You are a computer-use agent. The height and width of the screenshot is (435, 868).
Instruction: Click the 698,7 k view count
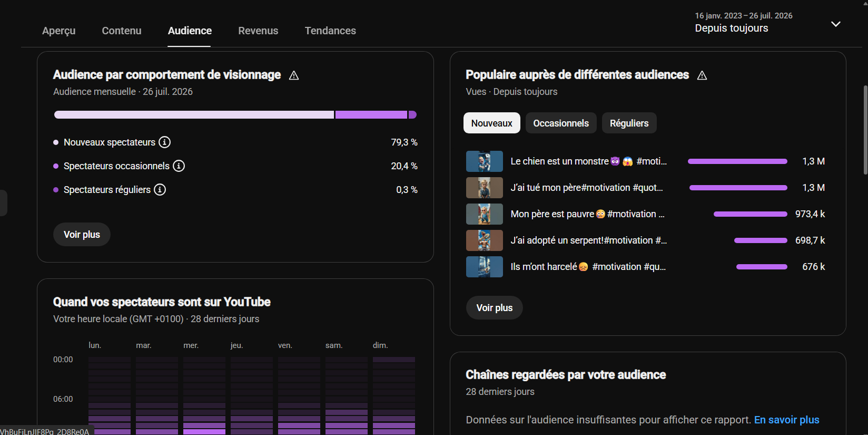(x=810, y=240)
